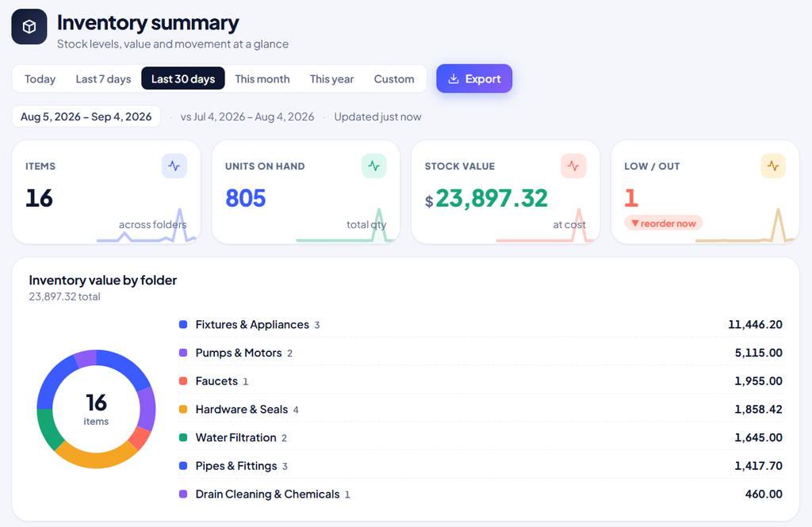The image size is (812, 527).
Task: Open the Custom date range option
Action: tap(394, 78)
